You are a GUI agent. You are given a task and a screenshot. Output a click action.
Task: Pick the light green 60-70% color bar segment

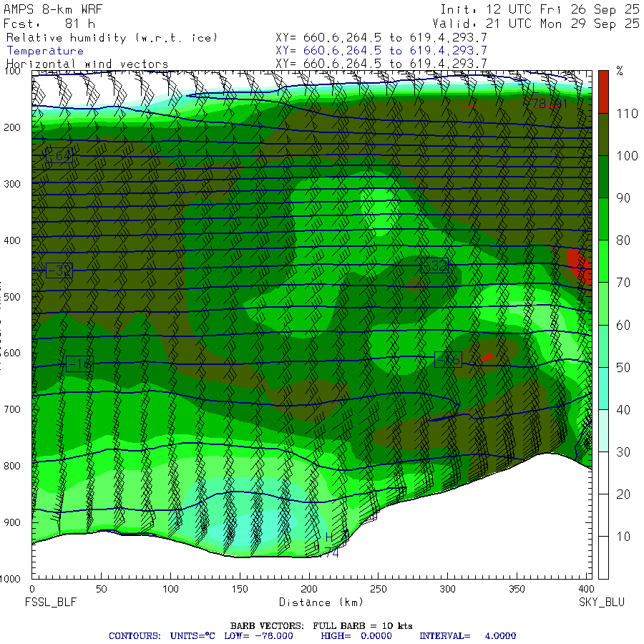point(603,303)
